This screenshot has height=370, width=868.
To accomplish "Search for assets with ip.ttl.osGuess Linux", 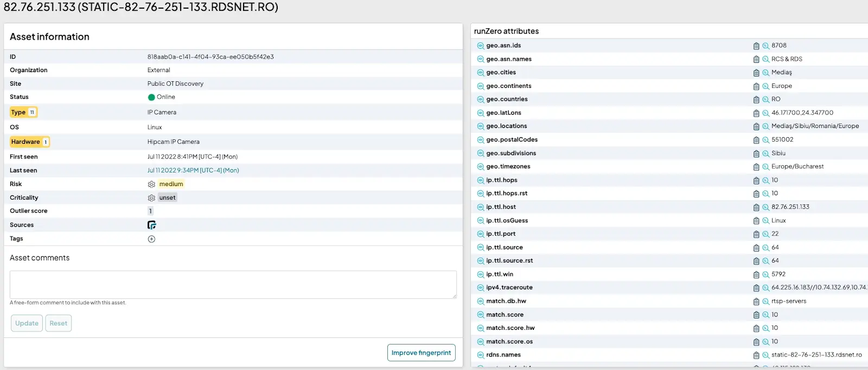I will 766,221.
